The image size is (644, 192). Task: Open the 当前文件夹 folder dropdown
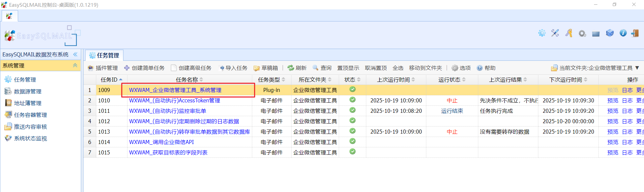click(595, 68)
